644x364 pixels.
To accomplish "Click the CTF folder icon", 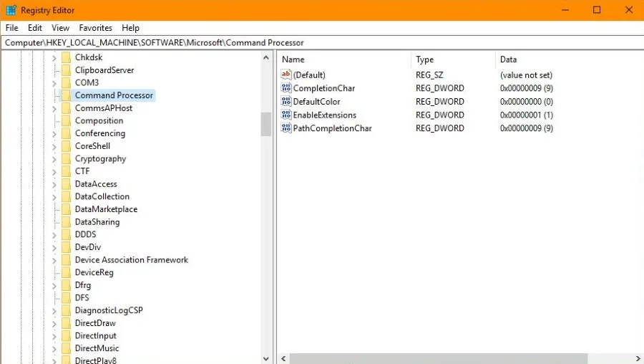I will (x=66, y=171).
